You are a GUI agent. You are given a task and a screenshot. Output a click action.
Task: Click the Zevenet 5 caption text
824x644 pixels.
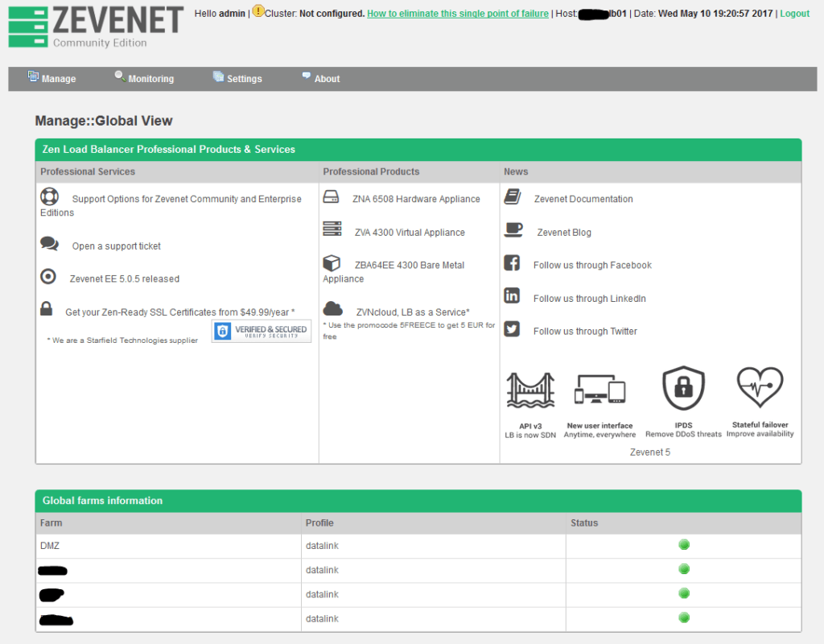(x=650, y=452)
